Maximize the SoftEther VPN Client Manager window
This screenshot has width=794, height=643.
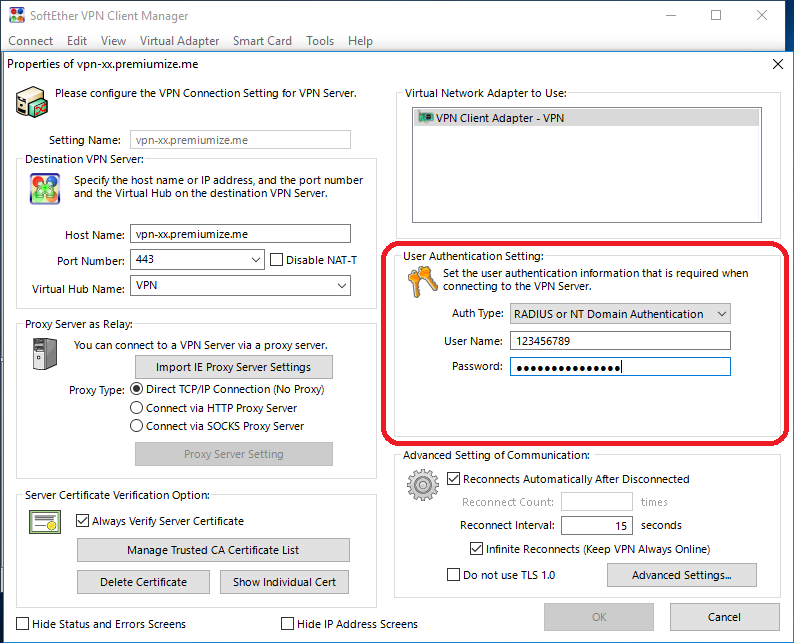pos(716,15)
